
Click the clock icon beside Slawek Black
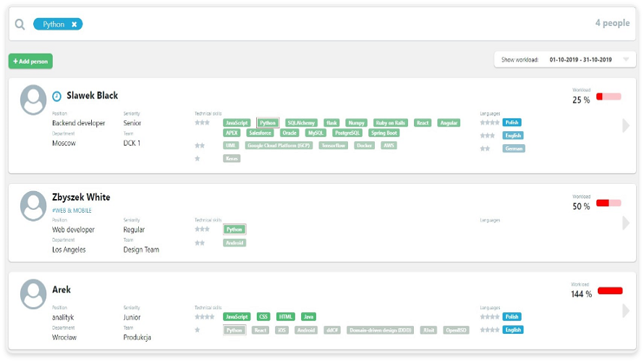[x=57, y=96]
